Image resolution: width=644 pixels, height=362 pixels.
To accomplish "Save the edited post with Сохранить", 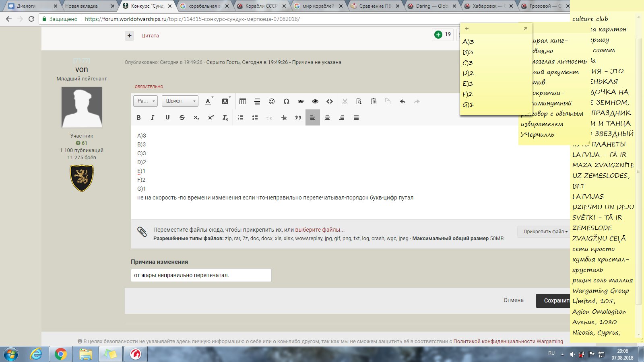I will point(554,301).
